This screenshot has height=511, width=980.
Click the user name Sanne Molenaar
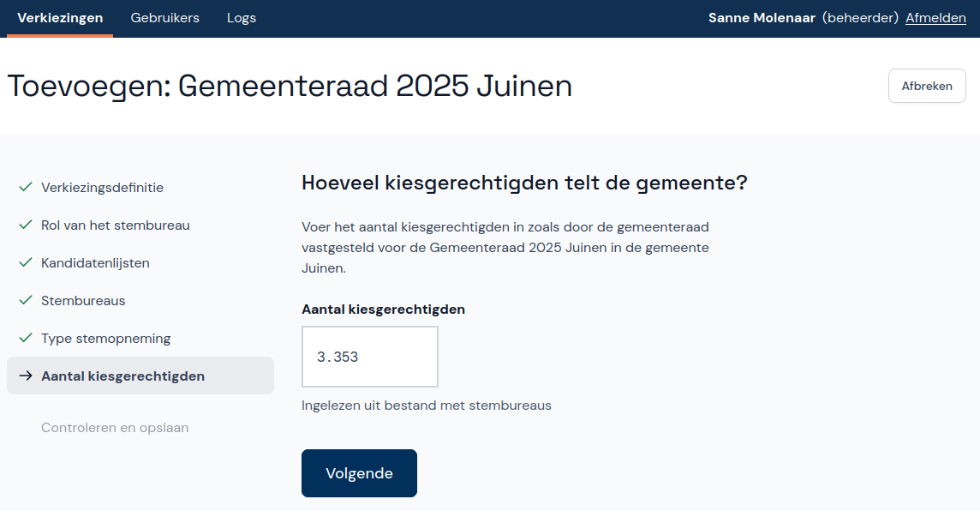pyautogui.click(x=762, y=18)
